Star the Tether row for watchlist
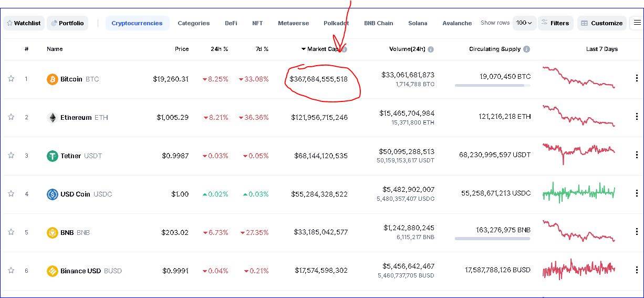This screenshot has height=298, width=644. point(11,156)
